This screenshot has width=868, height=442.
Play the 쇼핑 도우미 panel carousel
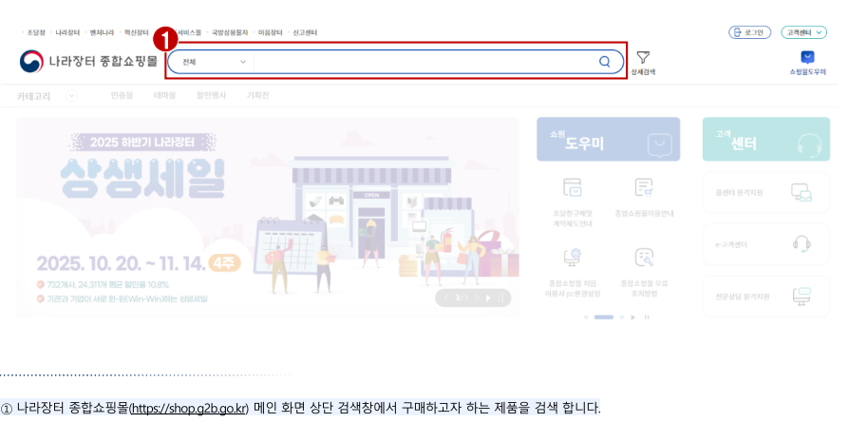pos(633,317)
